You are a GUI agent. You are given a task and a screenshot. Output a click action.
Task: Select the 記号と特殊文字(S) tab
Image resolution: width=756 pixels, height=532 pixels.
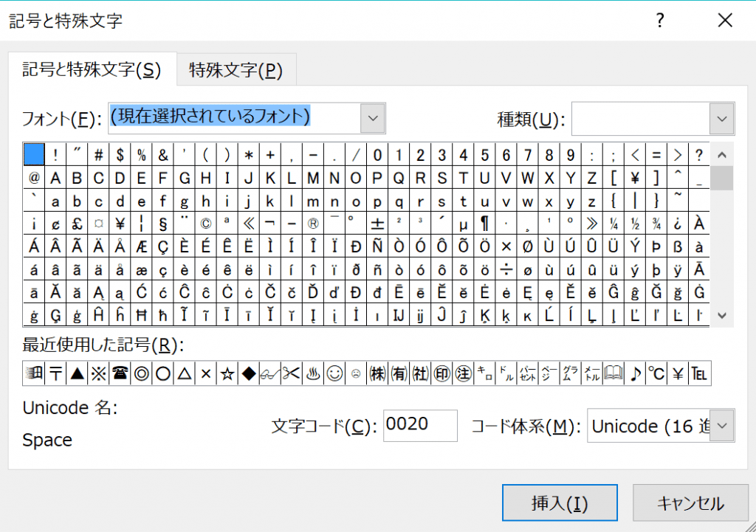tap(92, 70)
